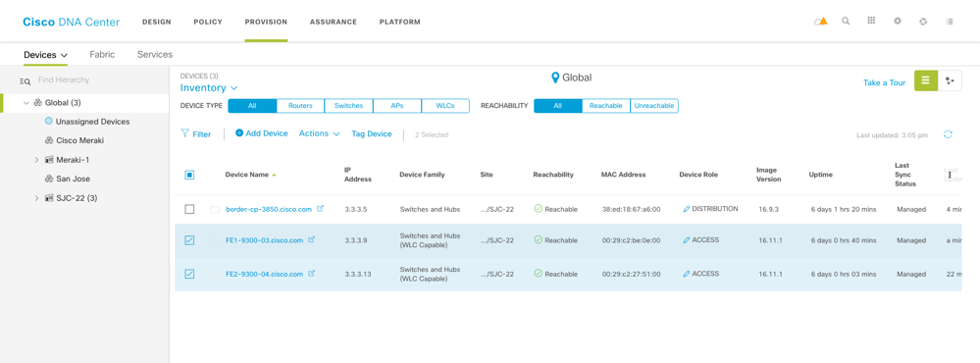Uncheck the FE2-9300-04 row checkbox

point(189,274)
